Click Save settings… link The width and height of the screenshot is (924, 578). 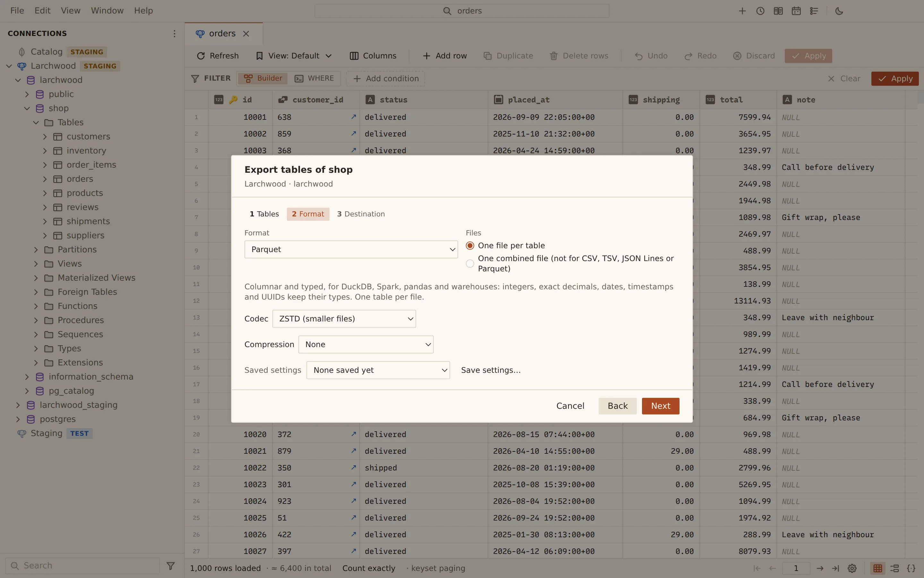[491, 370]
